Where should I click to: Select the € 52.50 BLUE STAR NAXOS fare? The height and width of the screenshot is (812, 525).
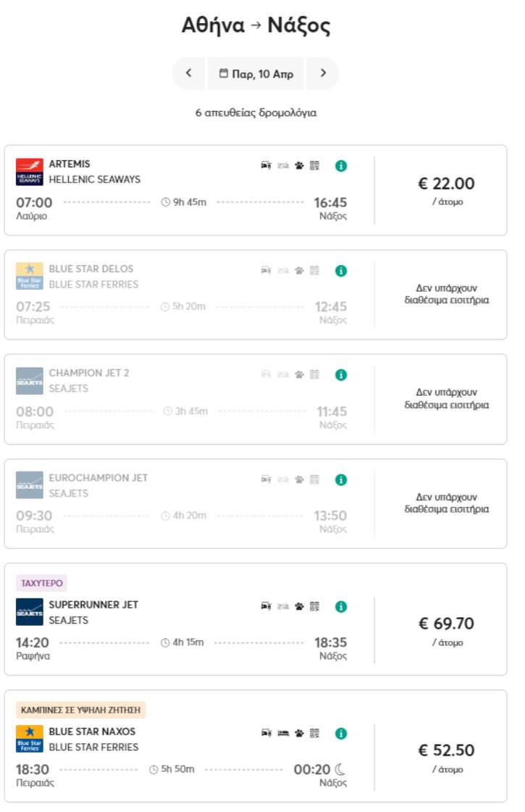pos(446,757)
